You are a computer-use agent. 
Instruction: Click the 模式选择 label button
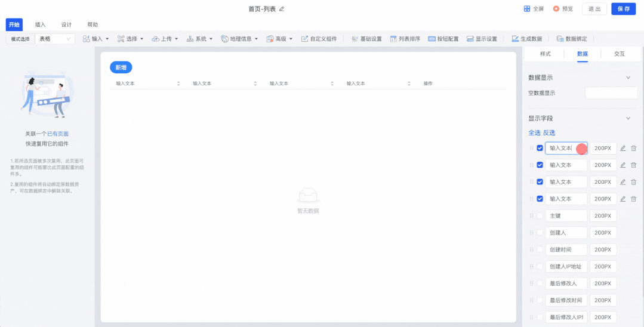[20, 39]
